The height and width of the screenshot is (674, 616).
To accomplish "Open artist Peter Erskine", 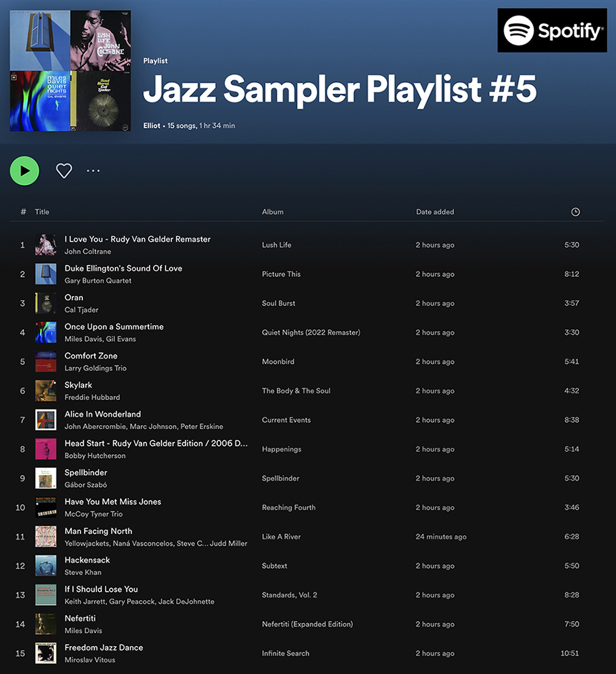I will [x=202, y=426].
